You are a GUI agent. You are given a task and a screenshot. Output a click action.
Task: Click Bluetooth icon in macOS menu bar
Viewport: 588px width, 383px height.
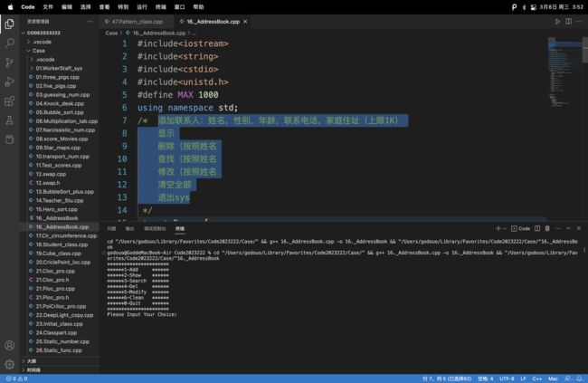[524, 7]
